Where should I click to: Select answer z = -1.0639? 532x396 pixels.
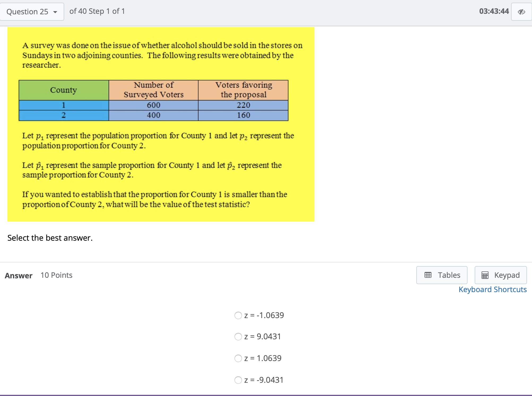[238, 315]
